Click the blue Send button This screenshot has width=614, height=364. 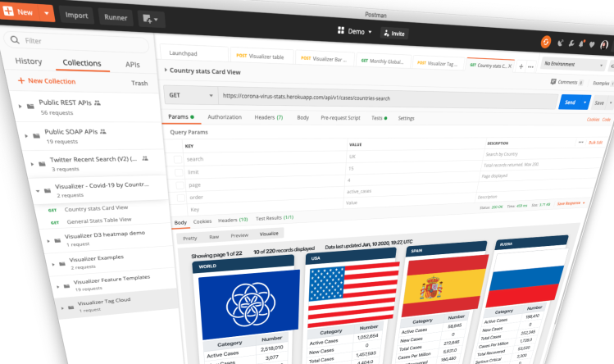tap(571, 102)
